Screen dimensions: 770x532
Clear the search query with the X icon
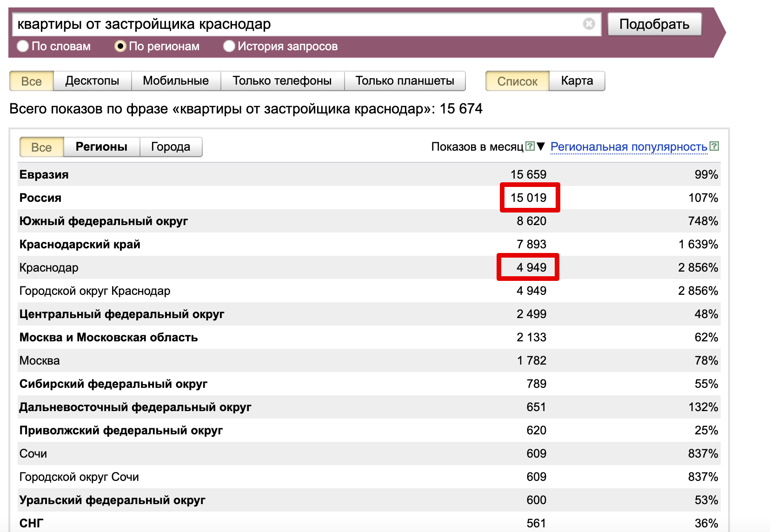589,24
